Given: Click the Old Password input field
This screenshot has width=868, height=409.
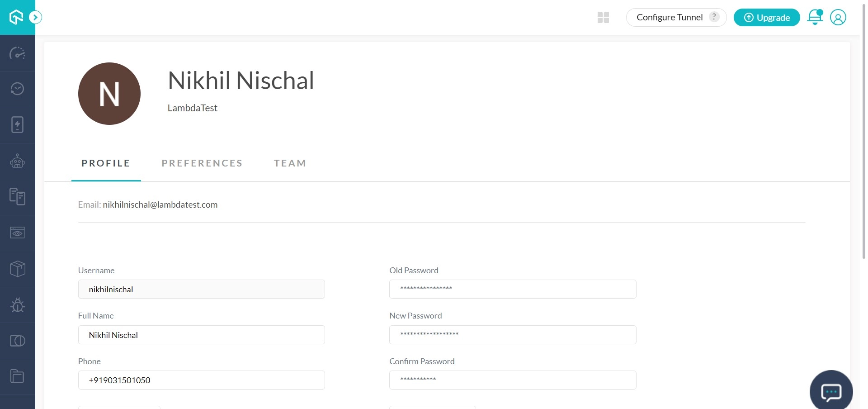Looking at the screenshot, I should coord(512,289).
